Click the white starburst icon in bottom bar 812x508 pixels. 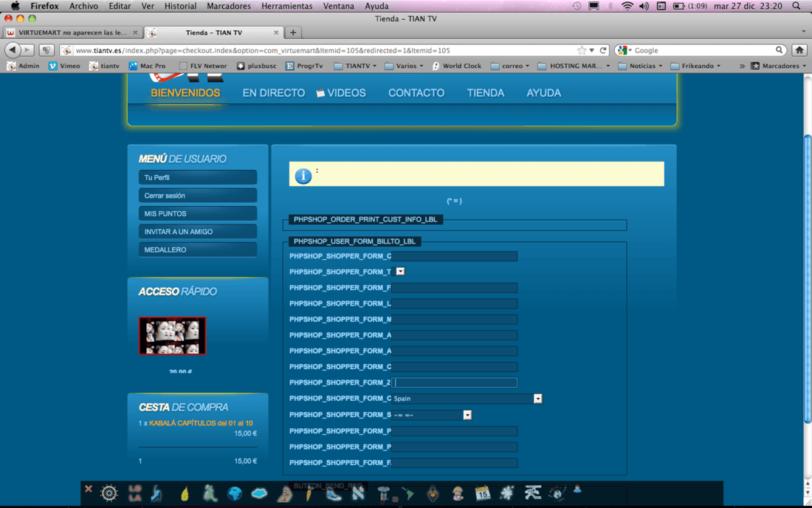pyautogui.click(x=507, y=493)
